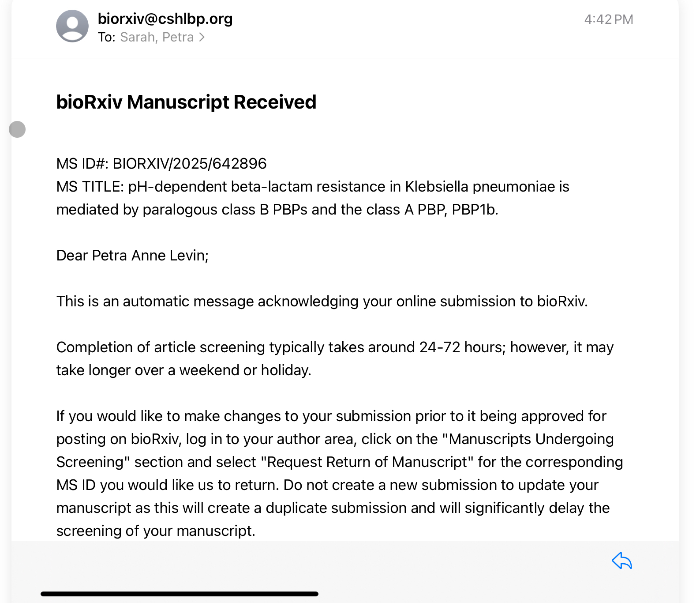700x603 pixels.
Task: Click the "To:" label in header
Action: 106,38
